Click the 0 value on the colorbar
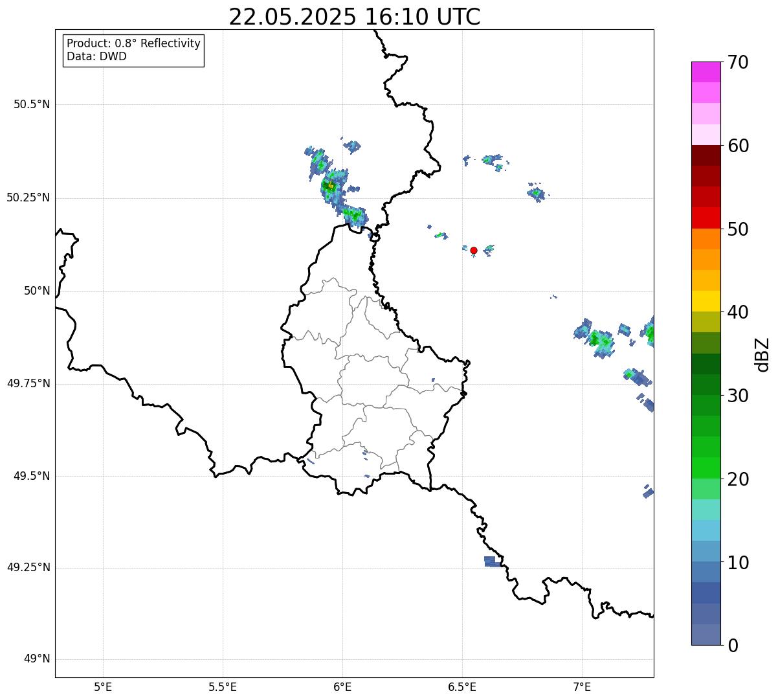778x700 pixels. (733, 646)
